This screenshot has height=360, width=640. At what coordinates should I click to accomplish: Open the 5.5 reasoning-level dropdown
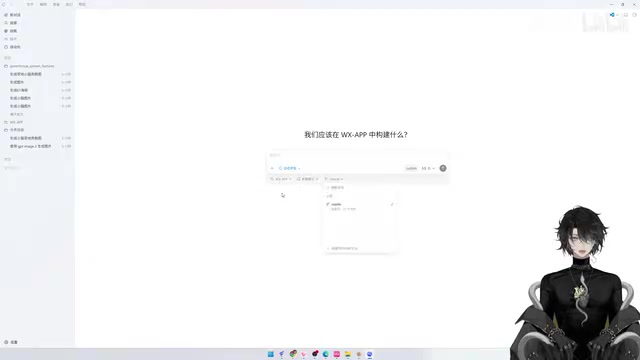pyautogui.click(x=428, y=168)
